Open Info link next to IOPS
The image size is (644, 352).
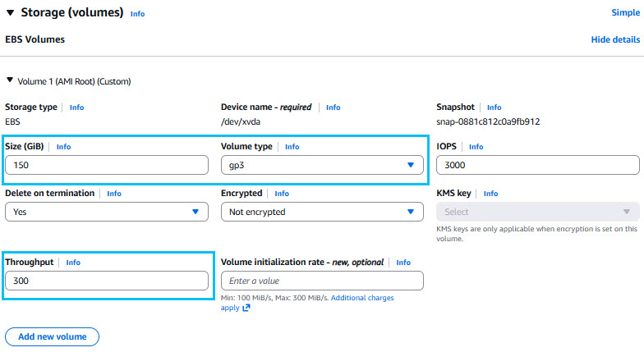click(x=476, y=147)
